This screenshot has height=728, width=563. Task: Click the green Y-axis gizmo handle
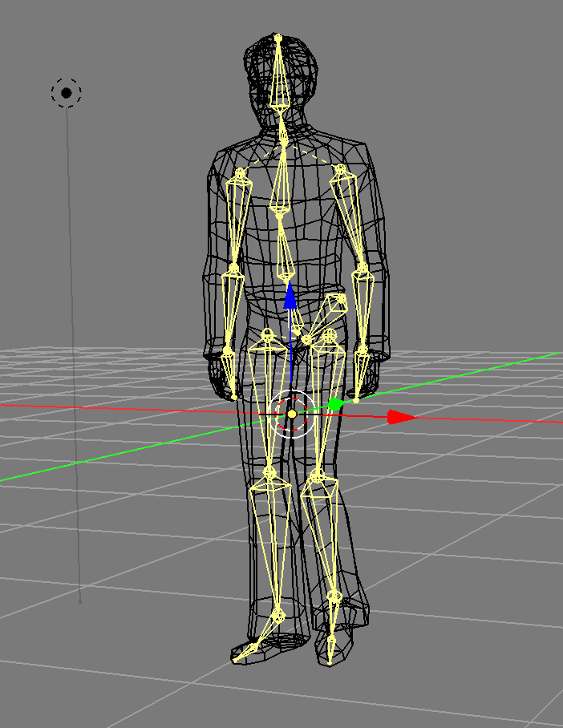click(x=335, y=405)
